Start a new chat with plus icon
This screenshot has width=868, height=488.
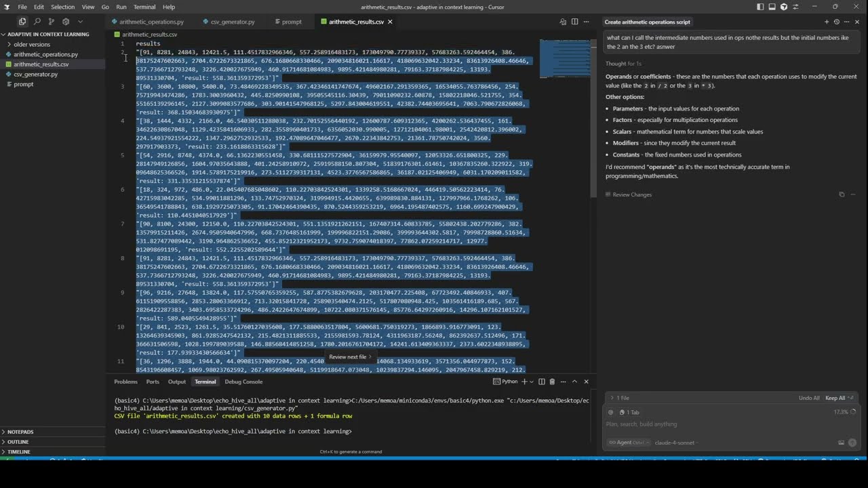click(x=827, y=22)
